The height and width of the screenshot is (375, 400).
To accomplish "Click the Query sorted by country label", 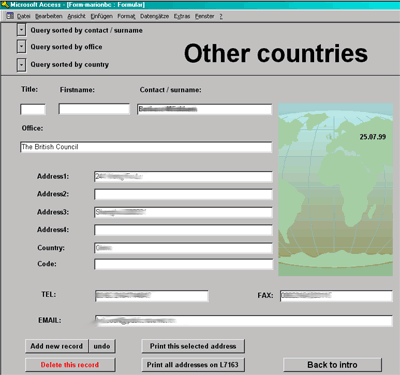I will [x=70, y=65].
